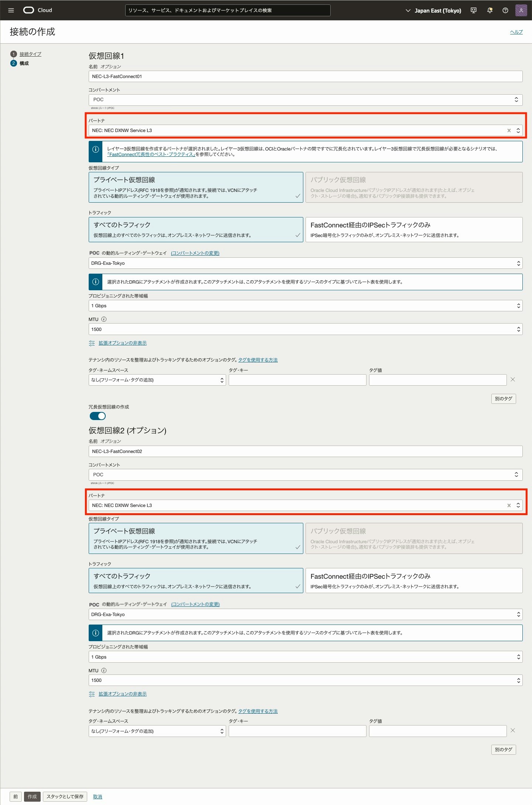
Task: Toggle off redundant virtual circuit creation
Action: (98, 416)
